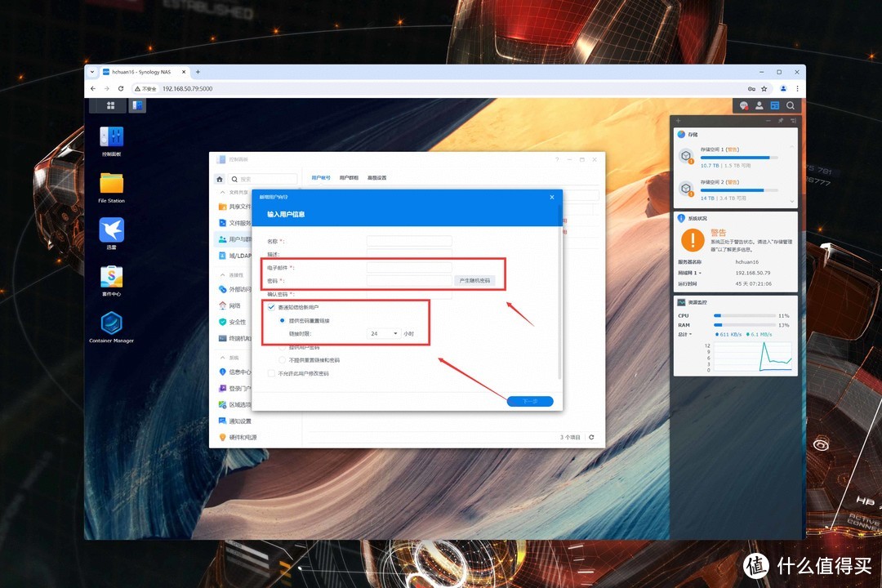This screenshot has width=882, height=588.
Task: Open Container Manager from the desktop
Action: (112, 324)
